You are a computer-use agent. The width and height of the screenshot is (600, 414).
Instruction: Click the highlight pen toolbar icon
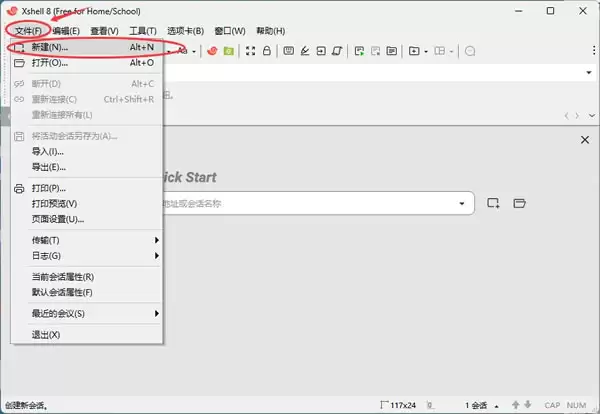(305, 51)
